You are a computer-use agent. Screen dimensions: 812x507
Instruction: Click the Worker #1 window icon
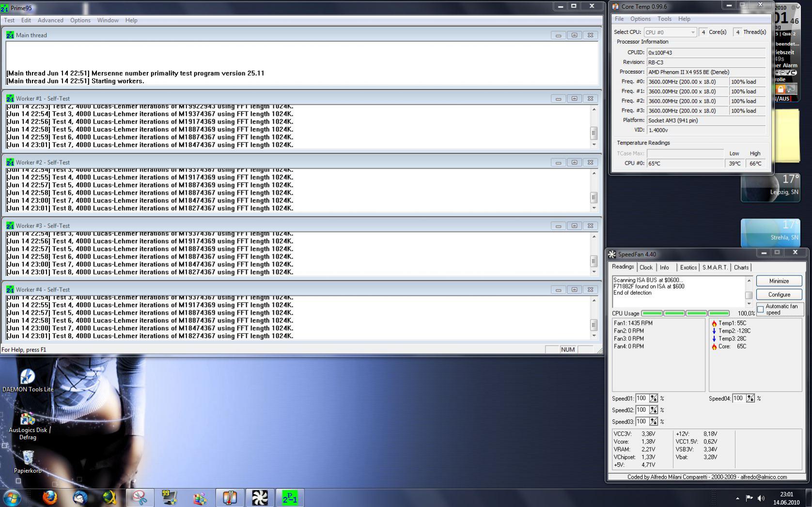(10, 98)
